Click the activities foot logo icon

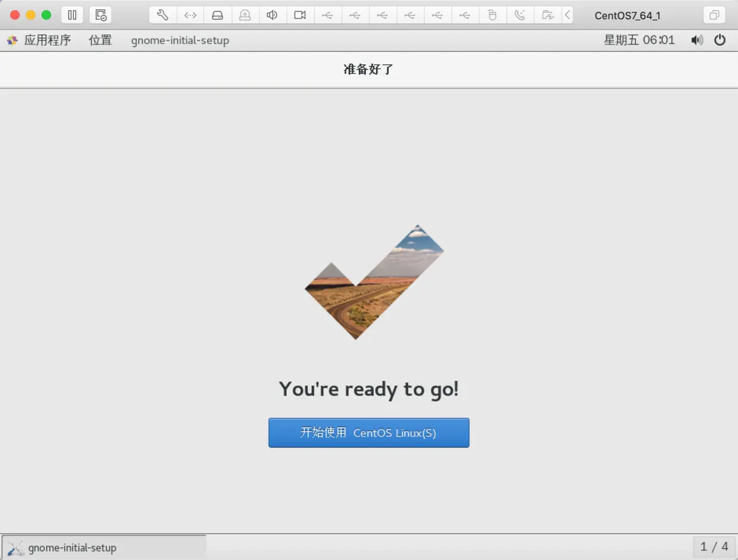point(12,40)
